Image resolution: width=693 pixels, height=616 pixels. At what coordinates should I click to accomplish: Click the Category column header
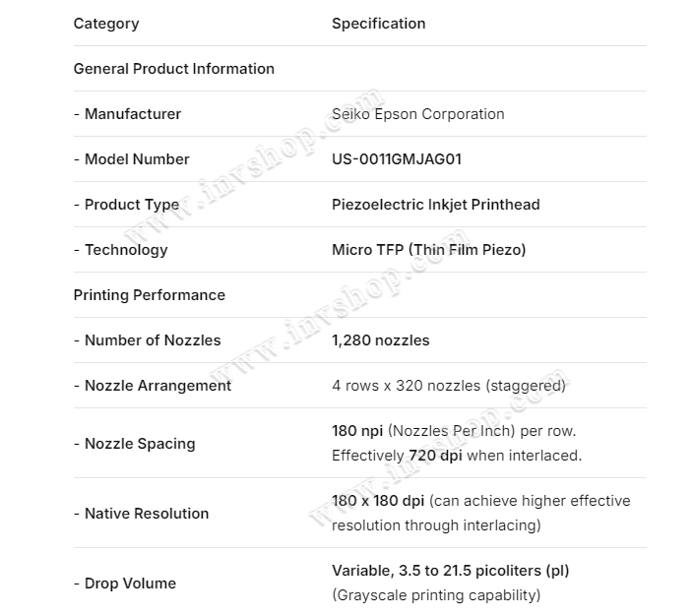(106, 24)
